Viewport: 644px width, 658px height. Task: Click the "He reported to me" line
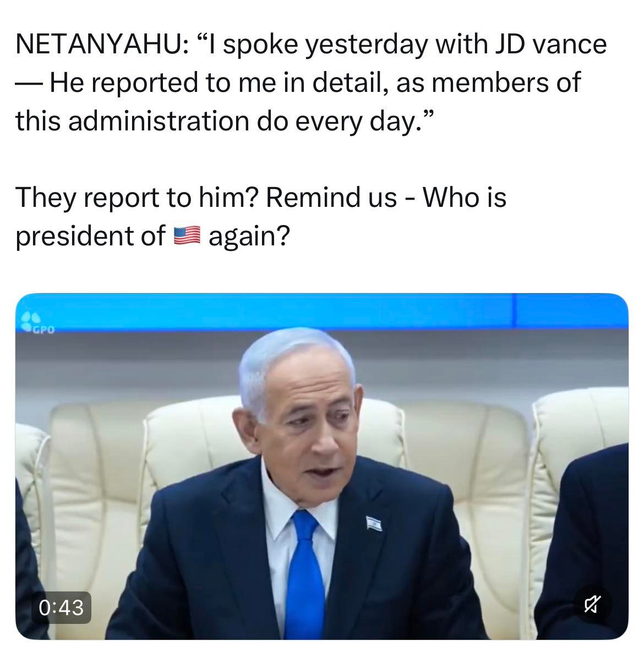(298, 83)
